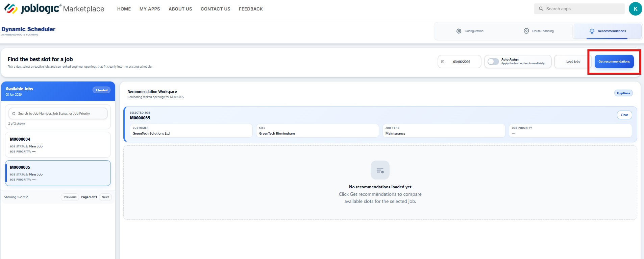The width and height of the screenshot is (644, 259).
Task: Open MY APPS menu item
Action: (x=150, y=9)
